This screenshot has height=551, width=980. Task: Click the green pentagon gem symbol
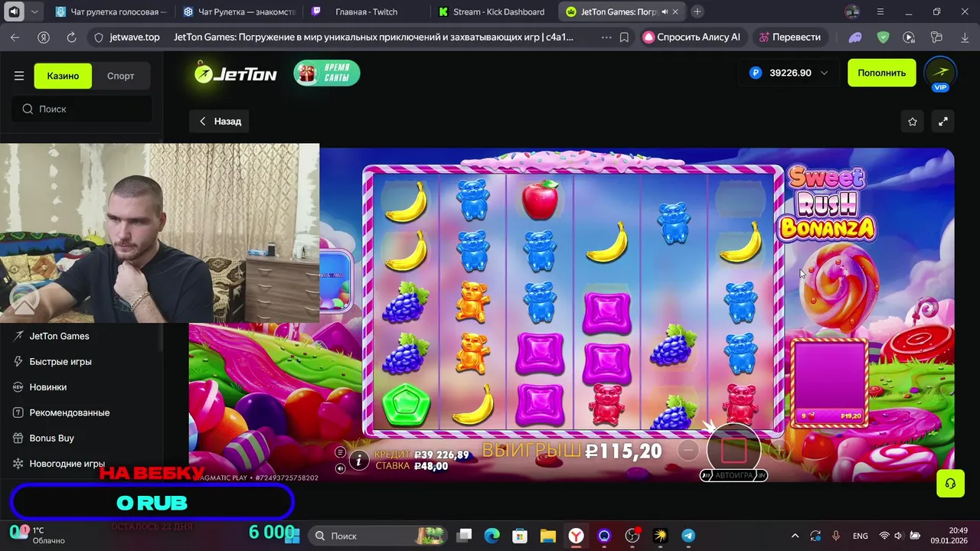click(x=405, y=403)
